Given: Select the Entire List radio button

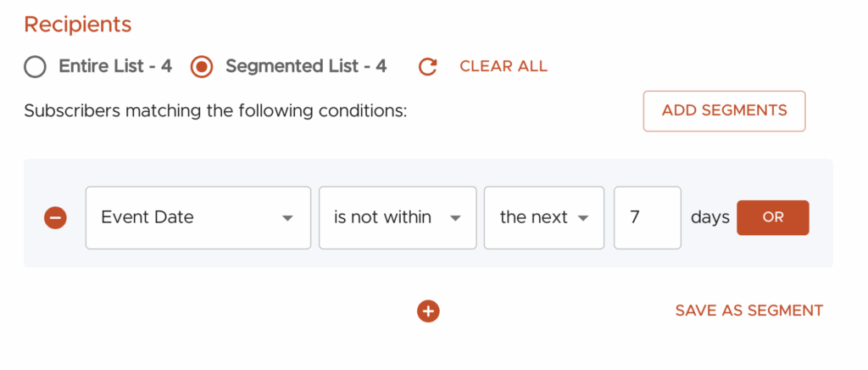Looking at the screenshot, I should 35,67.
